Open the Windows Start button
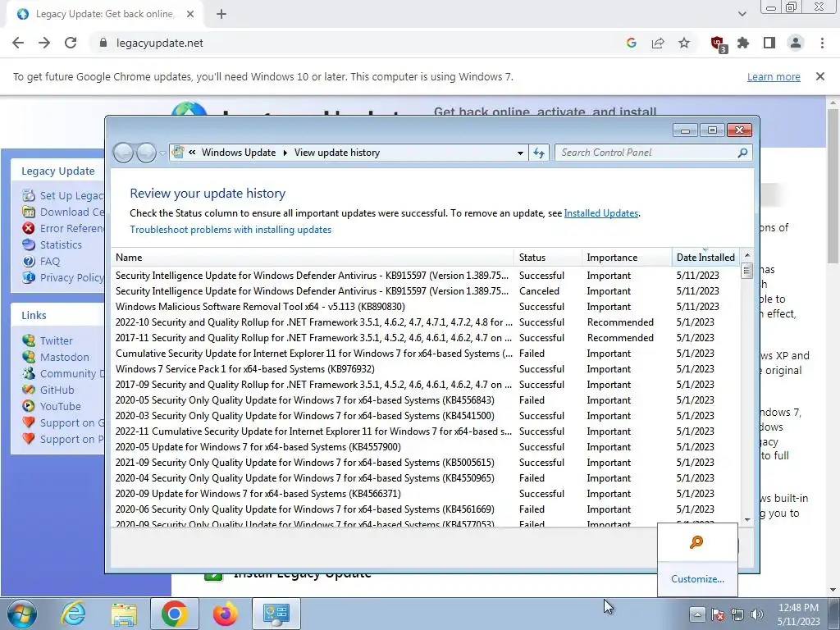The image size is (840, 630). tap(22, 614)
